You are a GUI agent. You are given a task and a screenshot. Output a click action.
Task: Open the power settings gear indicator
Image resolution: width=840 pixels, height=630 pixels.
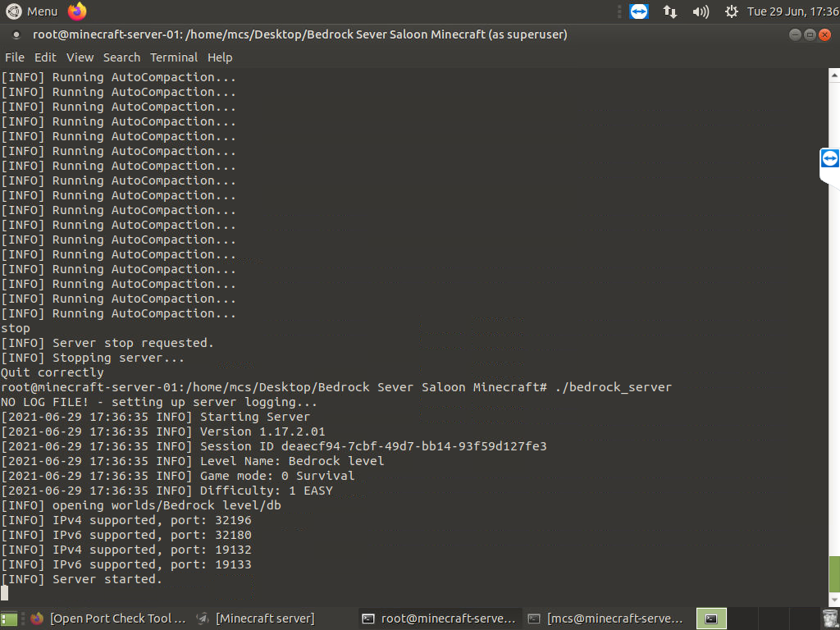(x=731, y=11)
